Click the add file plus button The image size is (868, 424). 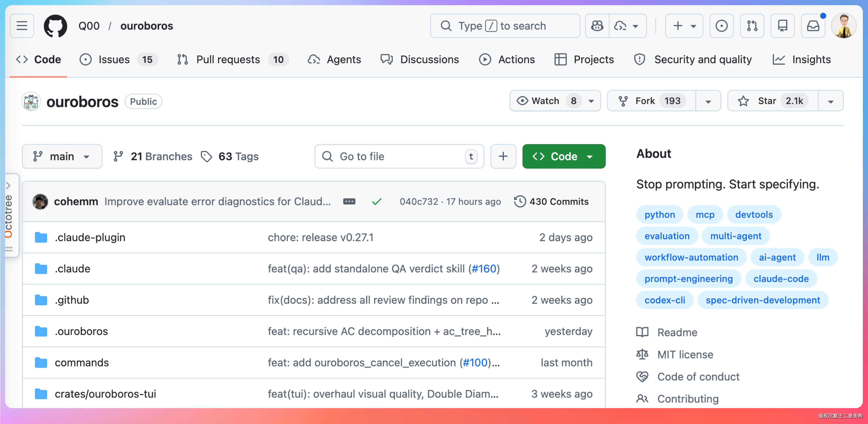point(503,156)
